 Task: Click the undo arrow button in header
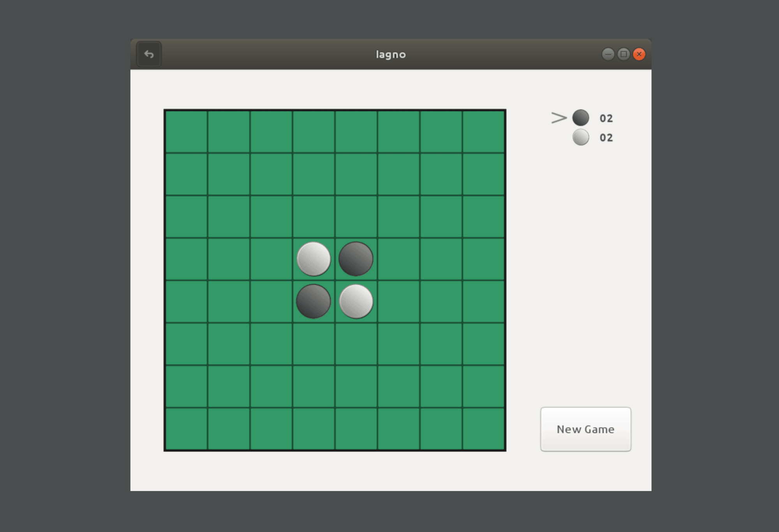click(x=149, y=54)
